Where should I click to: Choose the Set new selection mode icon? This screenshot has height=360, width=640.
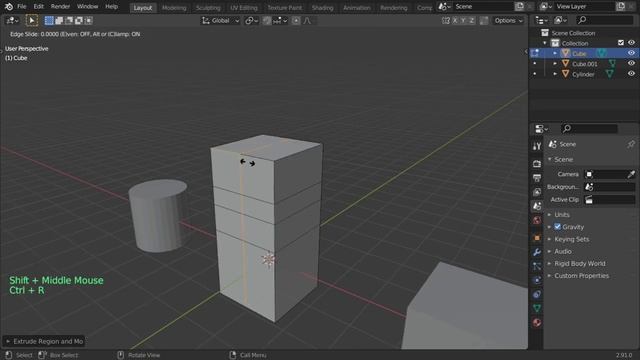[x=49, y=20]
